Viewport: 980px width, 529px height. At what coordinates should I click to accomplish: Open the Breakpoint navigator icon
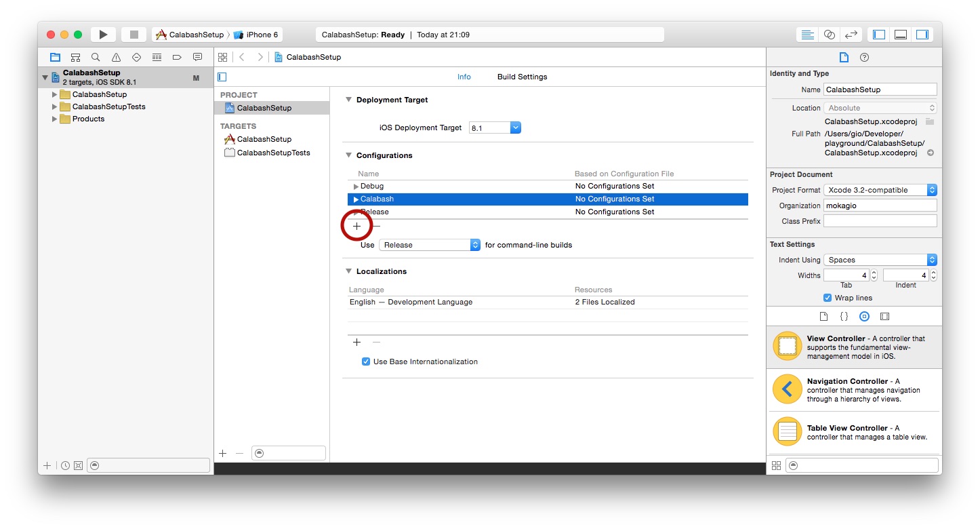(177, 58)
